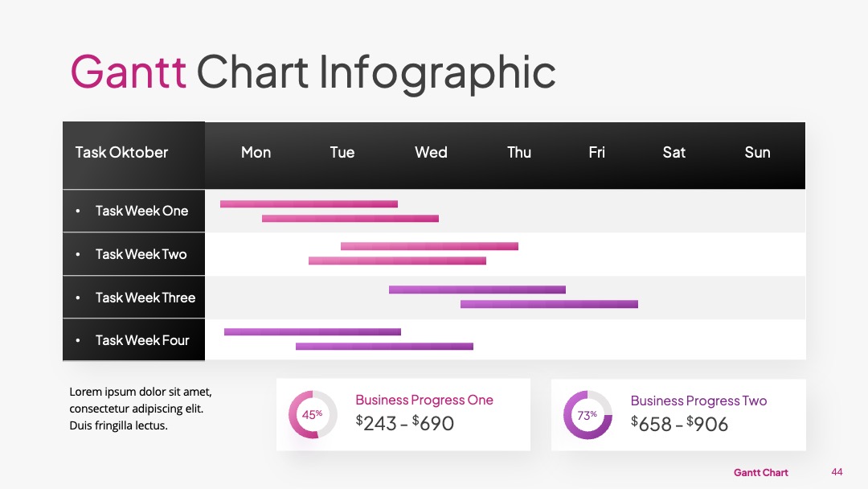Click the 73% donut chart icon
The image size is (868, 489).
[588, 415]
